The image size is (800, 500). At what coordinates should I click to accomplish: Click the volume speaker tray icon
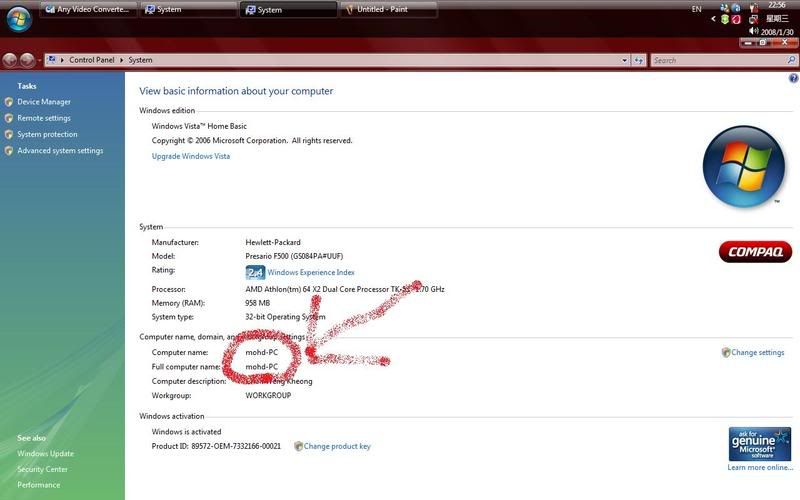(753, 31)
